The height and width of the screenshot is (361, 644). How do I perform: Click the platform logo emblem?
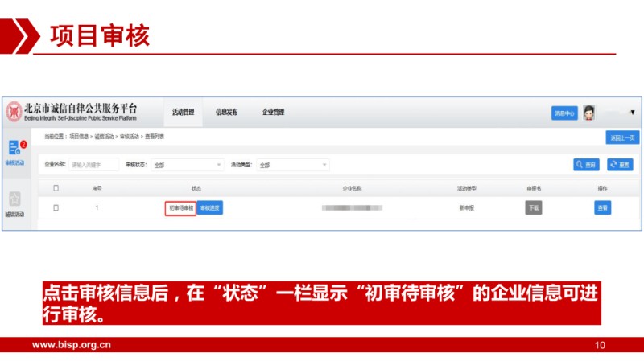(x=14, y=112)
